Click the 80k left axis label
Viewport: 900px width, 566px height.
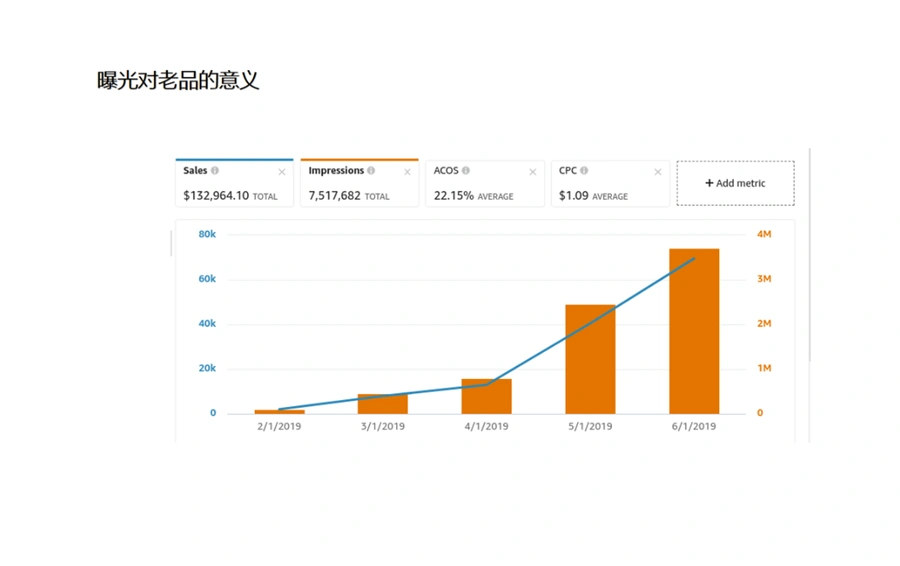pos(207,234)
